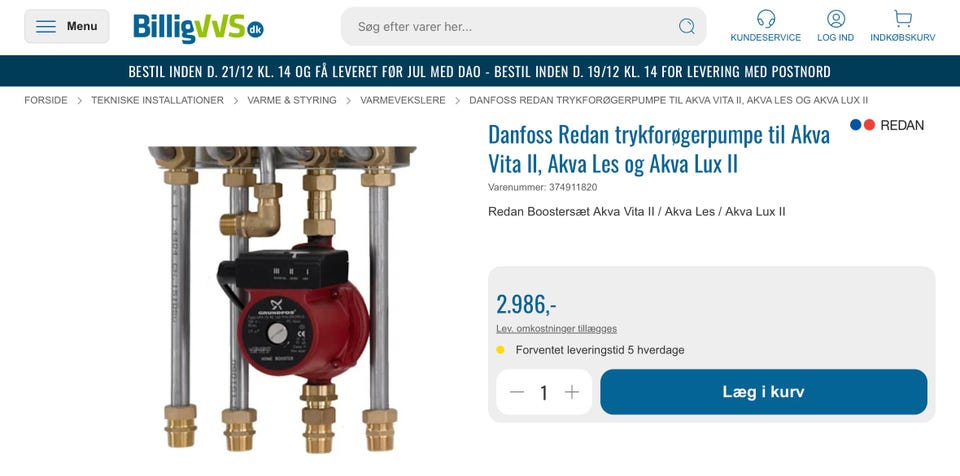Screen dimensions: 960x476
Task: Increase quantity with plus icon
Action: click(x=571, y=392)
